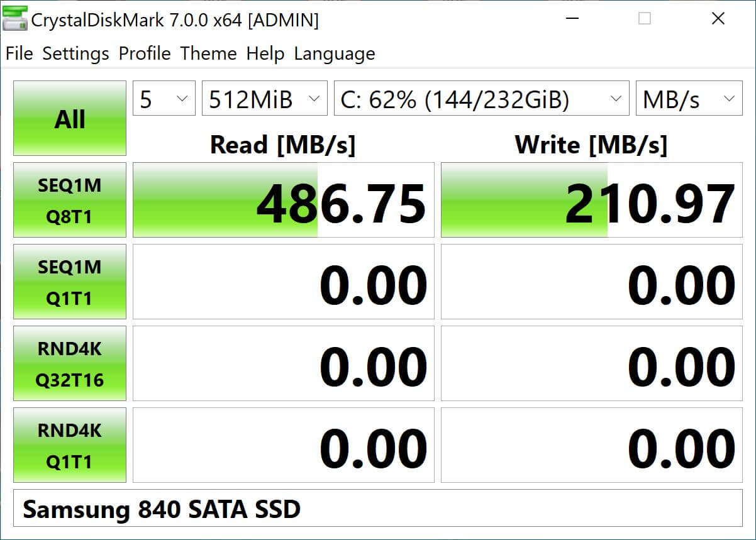Start the SEQ1M Q8T1 test
This screenshot has width=756, height=540.
point(69,200)
